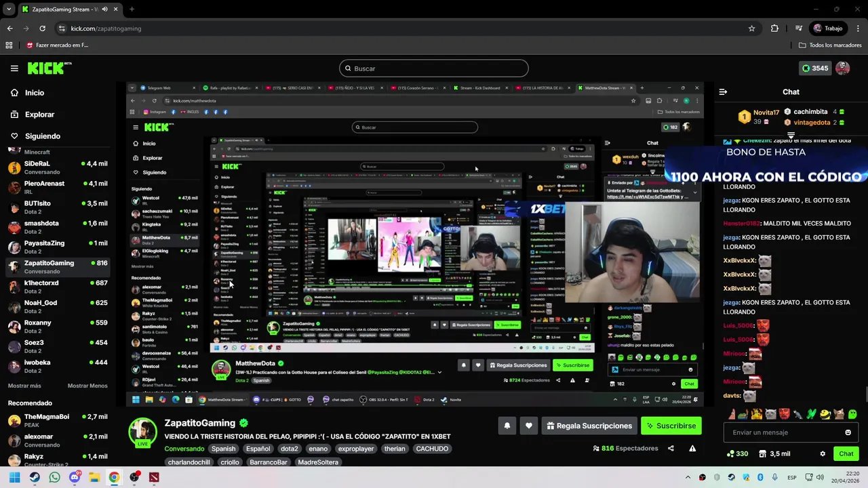
Task: Collapse the chat panel arrow icon
Action: point(723,91)
